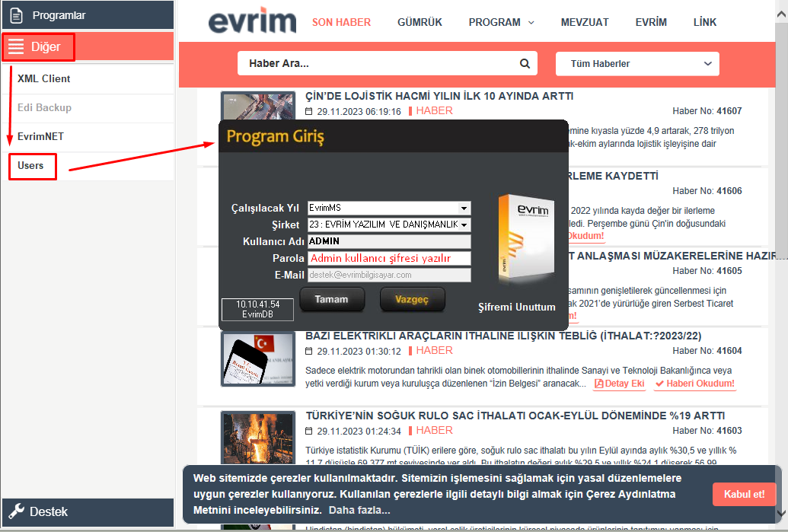Open the Detay Eki PDF attachment link
The height and width of the screenshot is (532, 788).
[x=619, y=384]
